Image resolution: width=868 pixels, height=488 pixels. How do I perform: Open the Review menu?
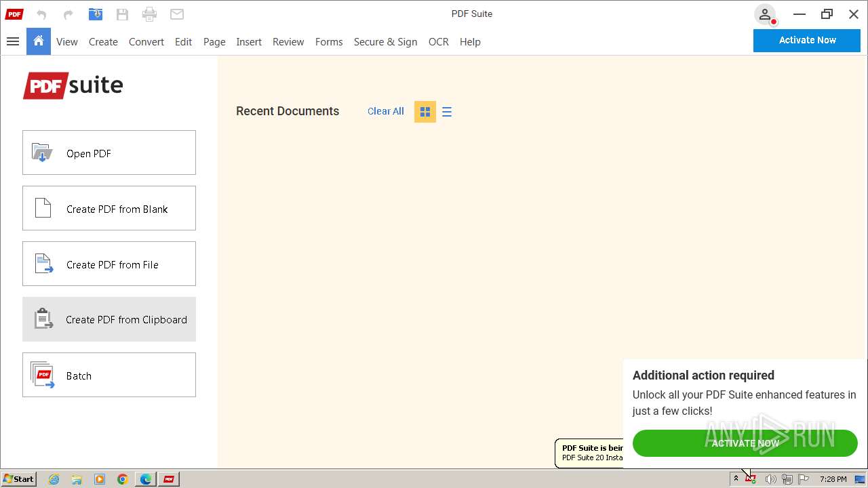pyautogui.click(x=288, y=42)
